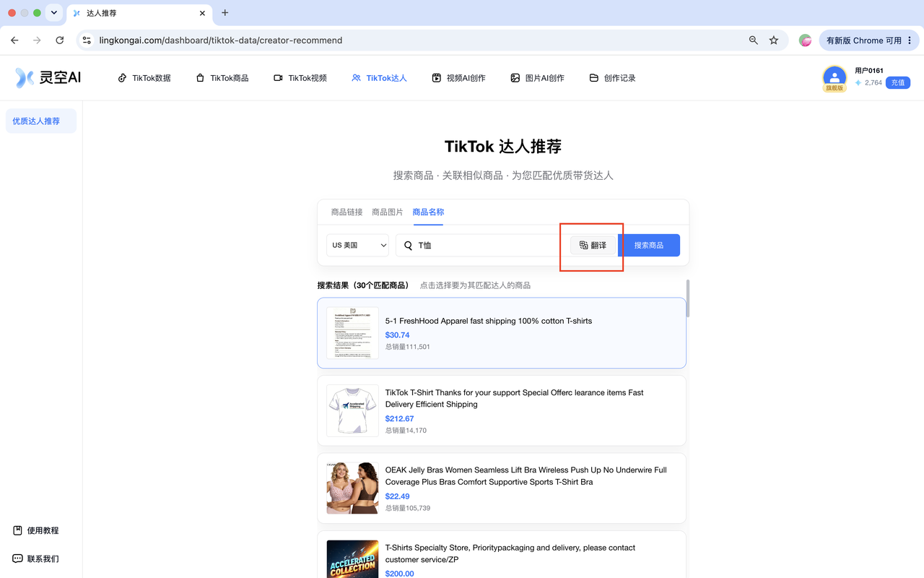The height and width of the screenshot is (578, 924).
Task: Open Chrome three-dot menu
Action: point(910,40)
